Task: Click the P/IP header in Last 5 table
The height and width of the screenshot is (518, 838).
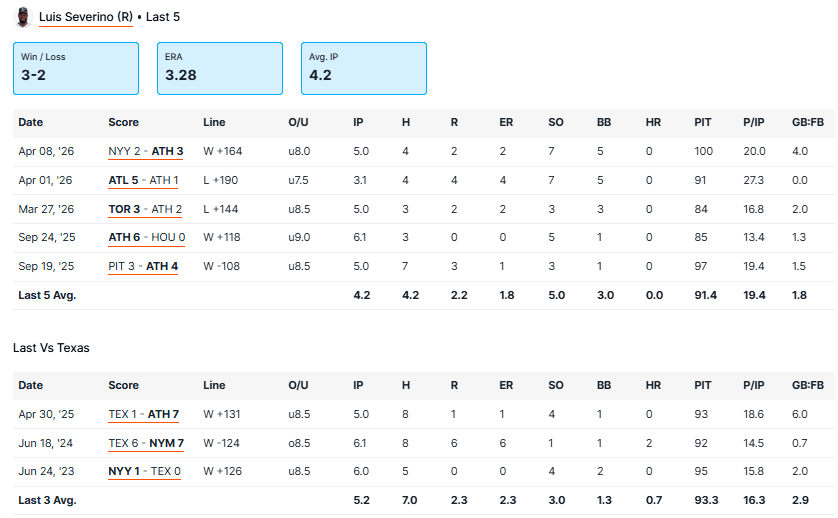Action: pos(754,122)
